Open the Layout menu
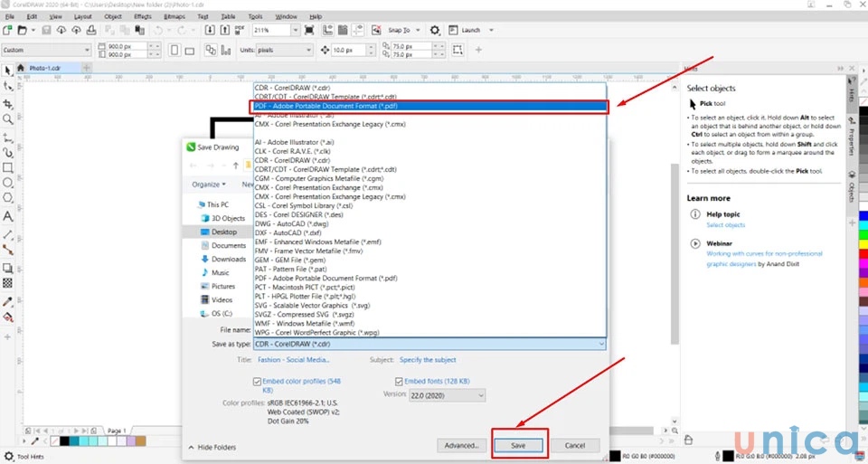868x464 pixels. [82, 16]
